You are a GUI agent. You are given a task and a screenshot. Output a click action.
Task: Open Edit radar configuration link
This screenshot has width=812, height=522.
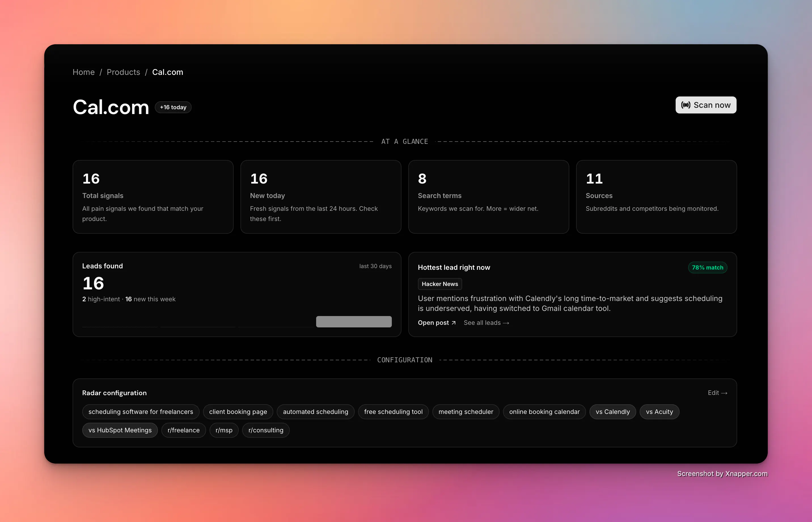[718, 393]
